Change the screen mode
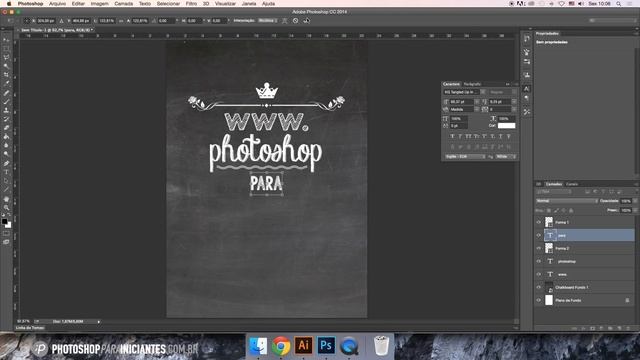Screen dimensions: 640x360 [6, 242]
